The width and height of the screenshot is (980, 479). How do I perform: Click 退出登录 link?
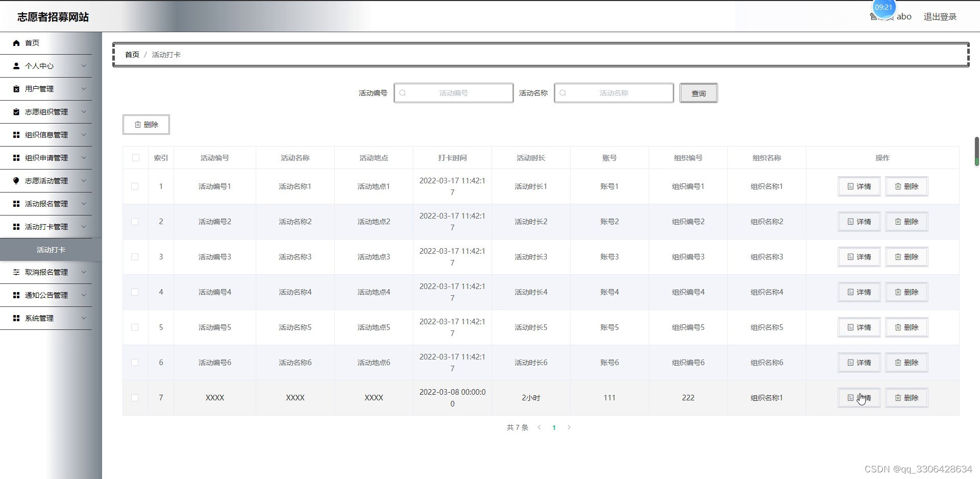(x=940, y=17)
